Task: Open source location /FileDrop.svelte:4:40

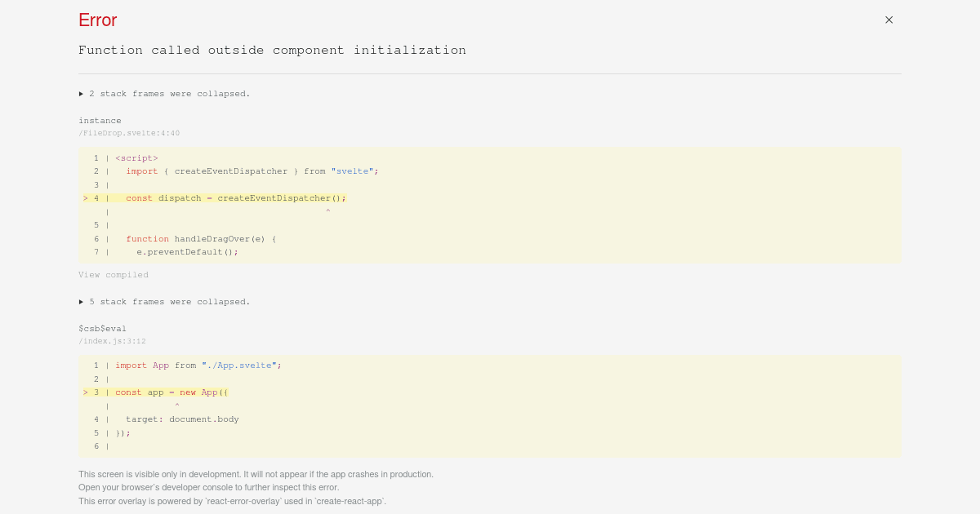Action: tap(129, 132)
